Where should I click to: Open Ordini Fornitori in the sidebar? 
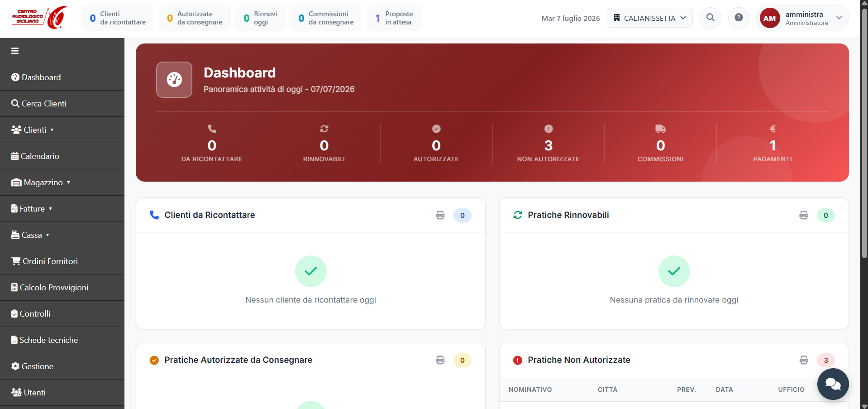coord(62,261)
